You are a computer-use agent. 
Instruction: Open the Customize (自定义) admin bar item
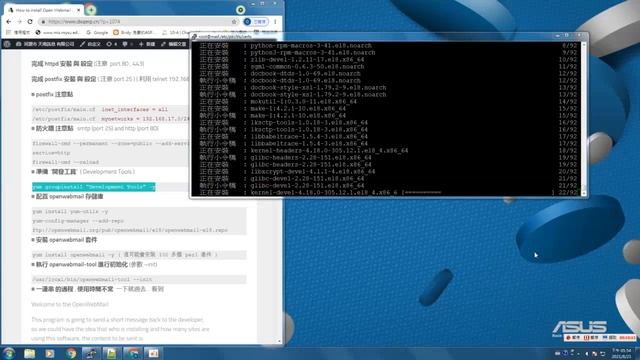(x=90, y=44)
